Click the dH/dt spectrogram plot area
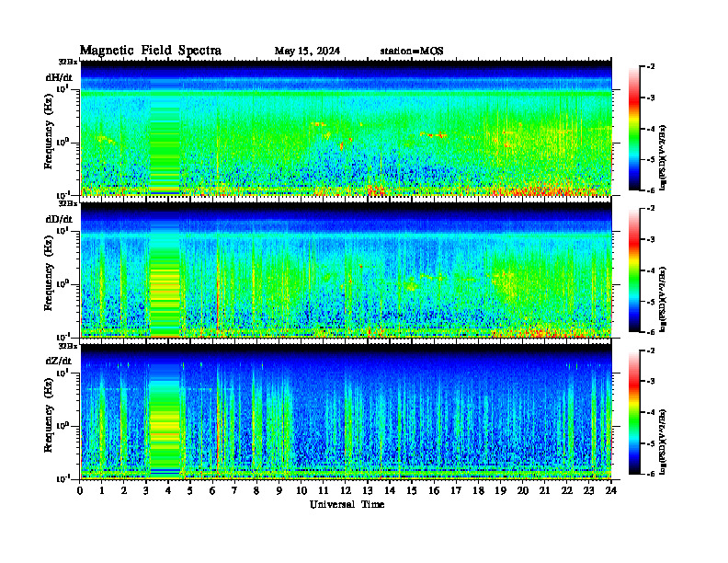Image resolution: width=728 pixels, height=563 pixels. [x=347, y=128]
